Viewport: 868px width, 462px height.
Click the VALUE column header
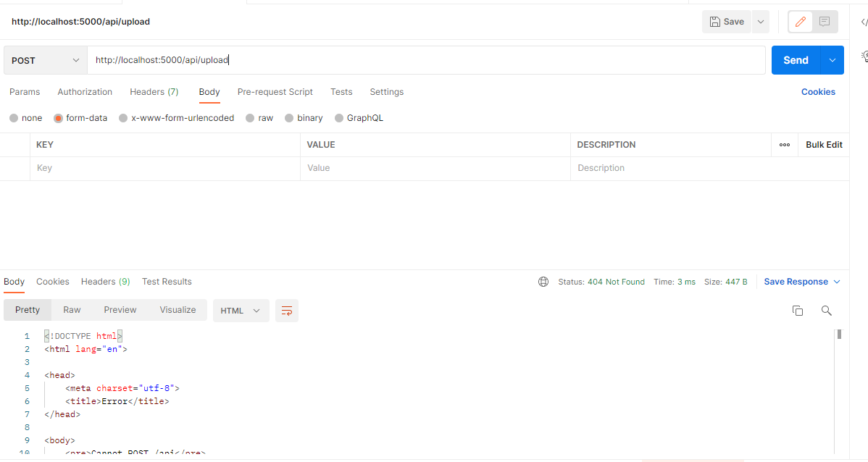[321, 145]
